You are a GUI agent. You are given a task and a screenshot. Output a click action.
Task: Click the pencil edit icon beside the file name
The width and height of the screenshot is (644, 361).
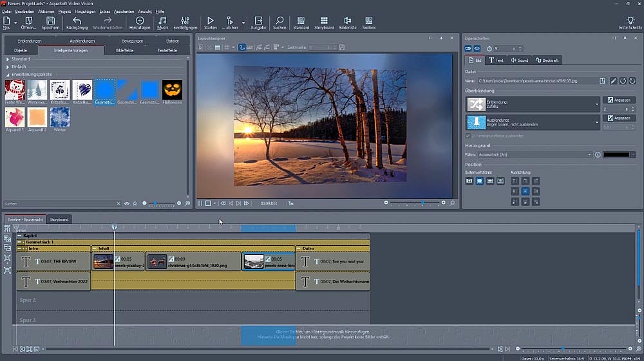(613, 81)
